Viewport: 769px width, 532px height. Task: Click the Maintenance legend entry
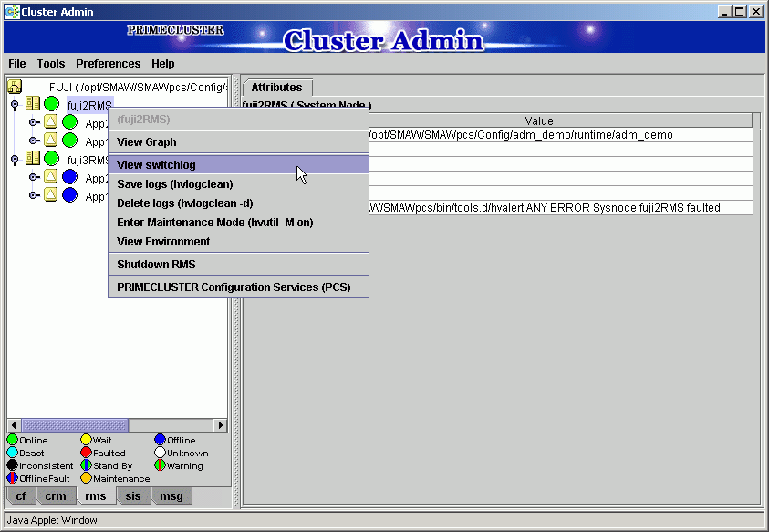(x=115, y=478)
